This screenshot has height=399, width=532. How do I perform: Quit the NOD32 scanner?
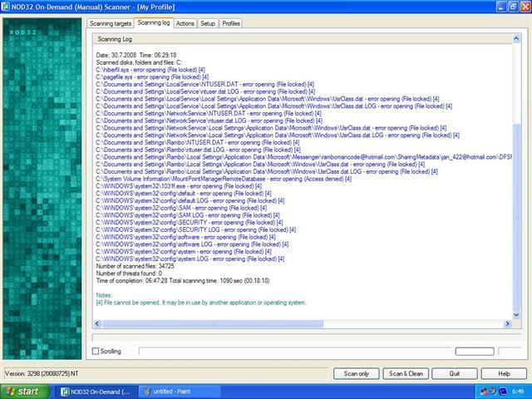[455, 373]
